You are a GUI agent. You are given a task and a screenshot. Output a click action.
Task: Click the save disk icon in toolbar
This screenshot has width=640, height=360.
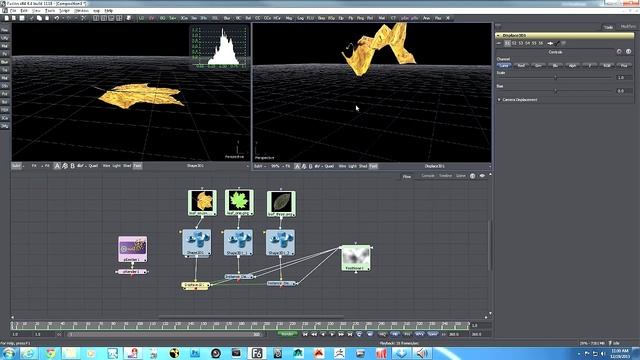click(x=22, y=18)
